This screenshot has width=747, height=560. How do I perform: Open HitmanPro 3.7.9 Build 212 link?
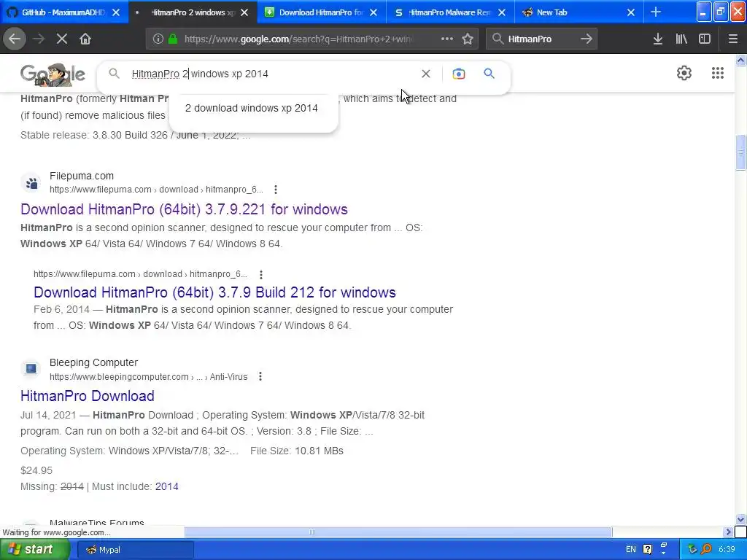pos(214,292)
